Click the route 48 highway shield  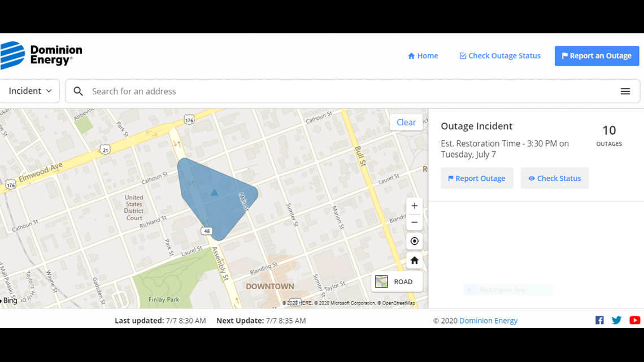(x=207, y=231)
